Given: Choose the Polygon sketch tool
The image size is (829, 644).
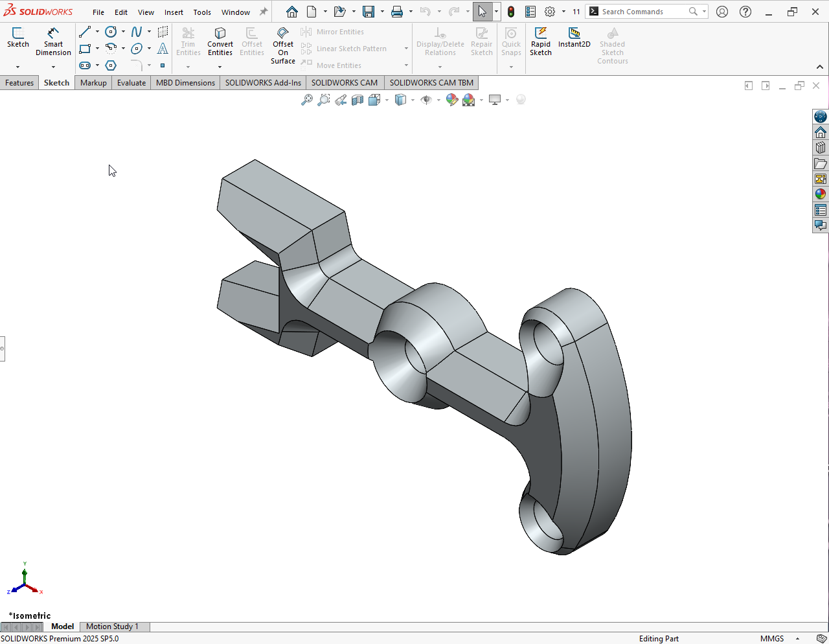Looking at the screenshot, I should click(x=111, y=65).
